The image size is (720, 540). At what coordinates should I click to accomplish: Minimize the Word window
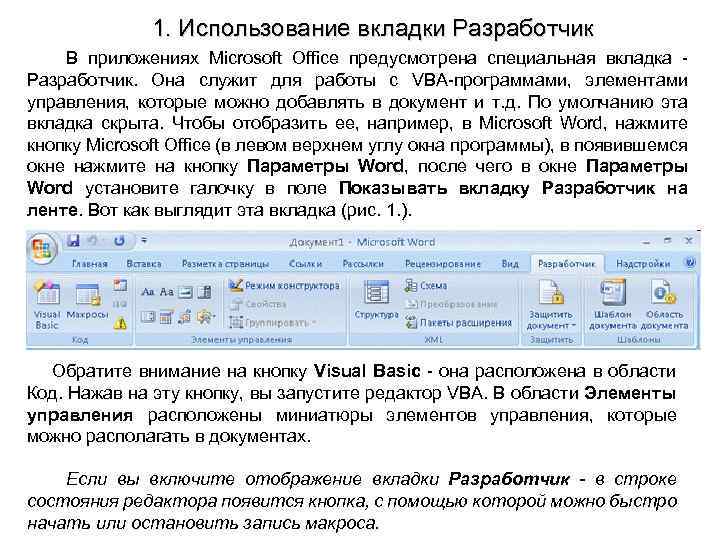click(x=647, y=241)
